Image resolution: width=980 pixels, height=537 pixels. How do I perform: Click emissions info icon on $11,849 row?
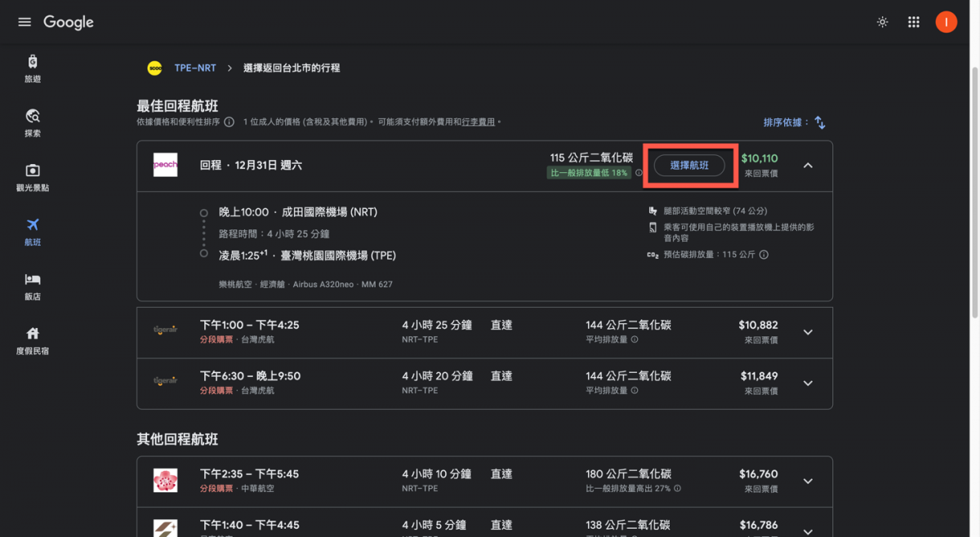634,391
